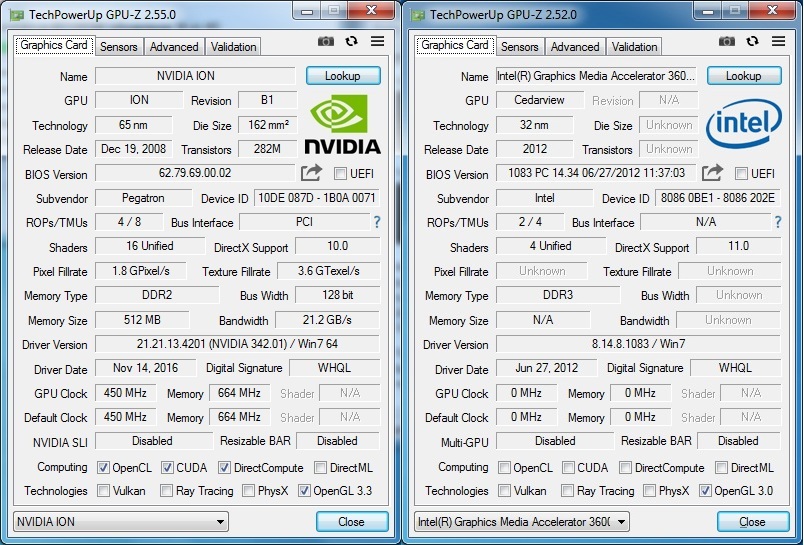Toggle CUDA checkbox in NVIDIA ION window
The height and width of the screenshot is (545, 804).
click(x=167, y=468)
